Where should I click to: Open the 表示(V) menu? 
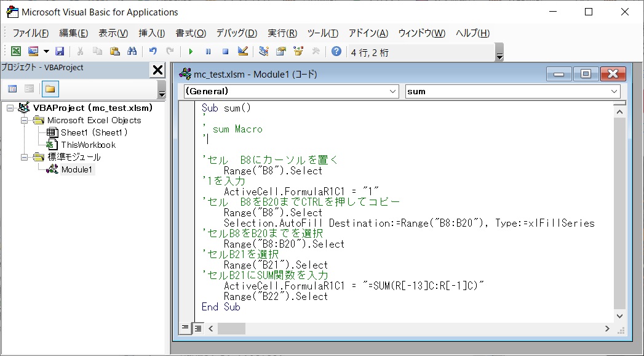113,33
